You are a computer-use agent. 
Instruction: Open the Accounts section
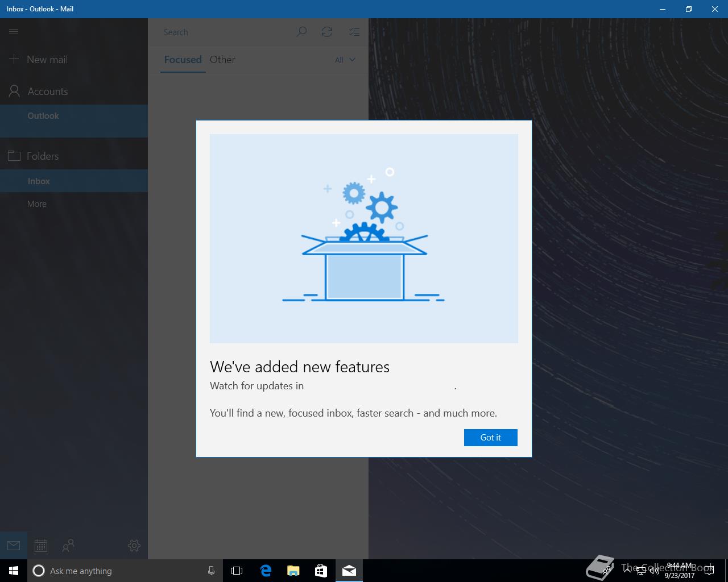coord(39,91)
